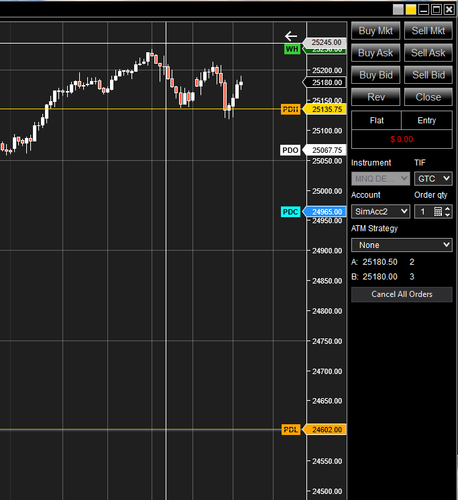Click the 24800.00 price axis label
This screenshot has width=458, height=500.
point(327,311)
